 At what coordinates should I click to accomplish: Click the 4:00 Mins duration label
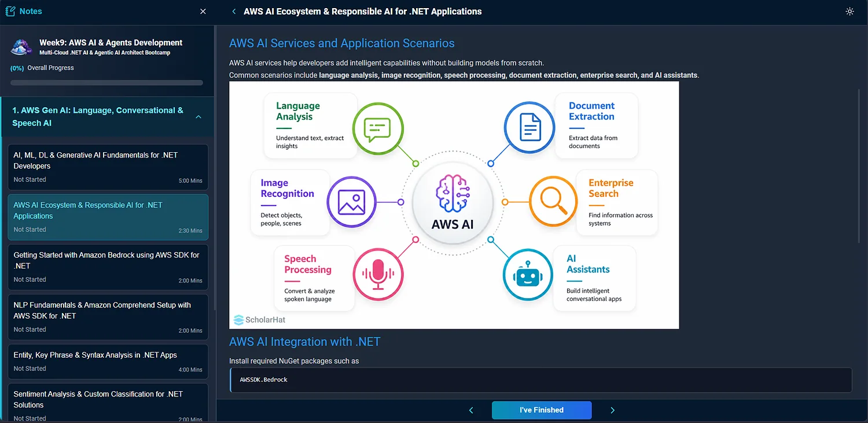click(190, 370)
